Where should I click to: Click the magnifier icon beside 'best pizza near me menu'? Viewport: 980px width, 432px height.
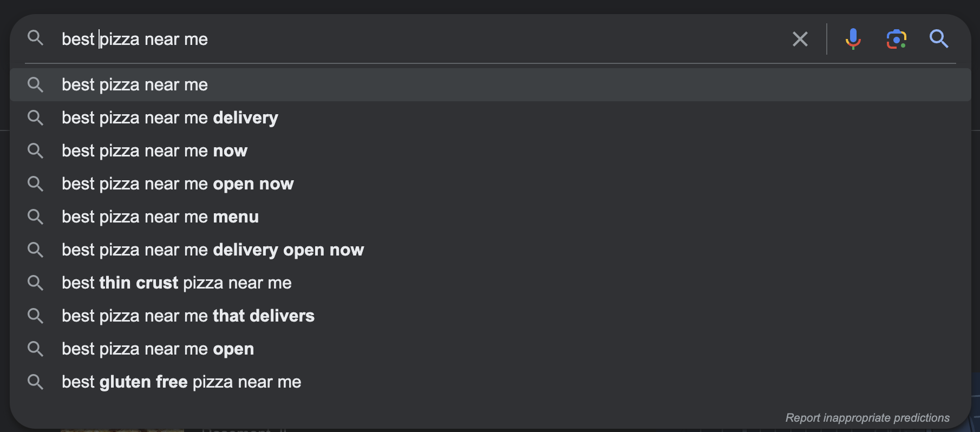(x=36, y=217)
